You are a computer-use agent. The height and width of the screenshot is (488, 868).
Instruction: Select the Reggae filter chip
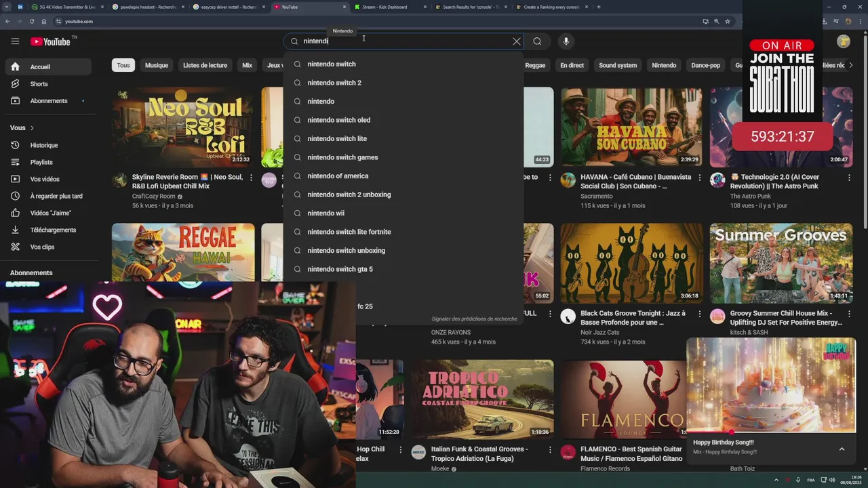click(x=535, y=65)
